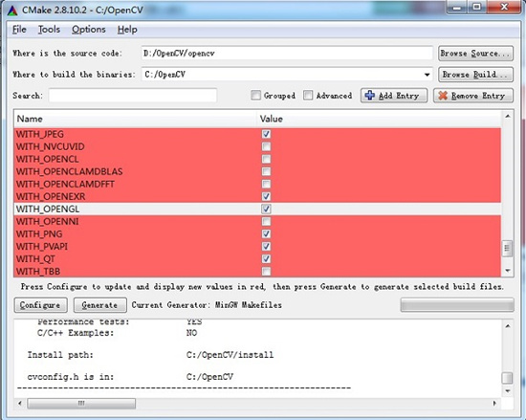This screenshot has width=526, height=420.
Task: Click the Configure button
Action: 40,305
